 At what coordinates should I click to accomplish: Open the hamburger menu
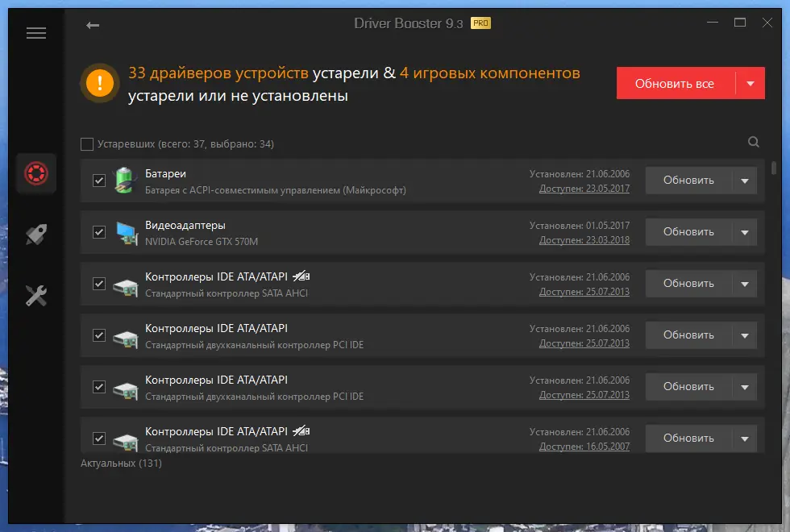(36, 33)
